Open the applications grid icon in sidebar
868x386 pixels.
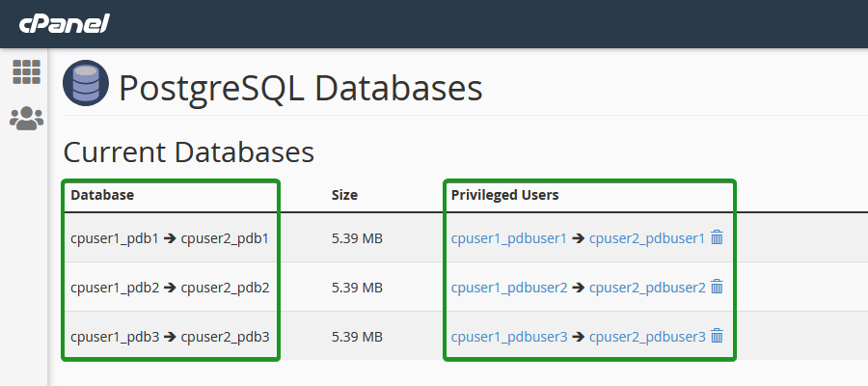pyautogui.click(x=27, y=72)
